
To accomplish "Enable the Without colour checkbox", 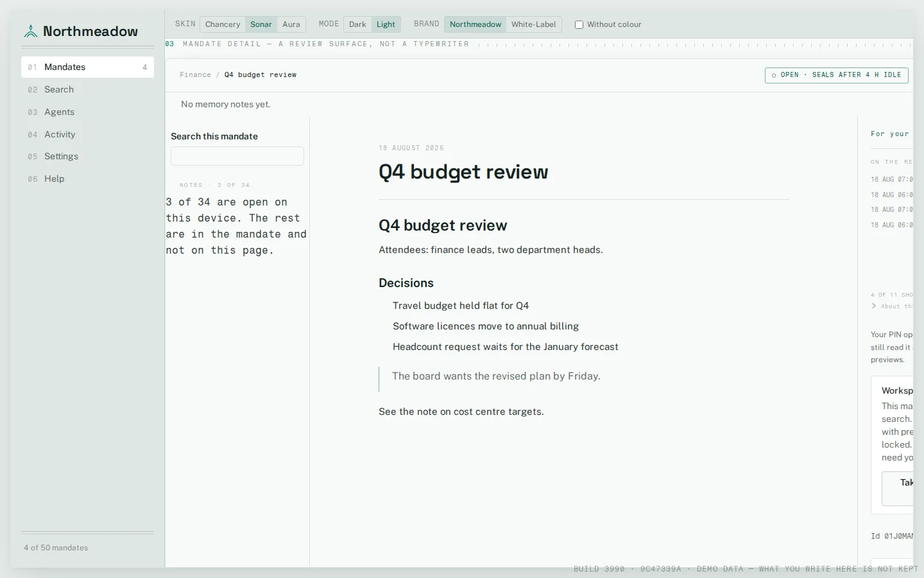I will click(x=579, y=24).
